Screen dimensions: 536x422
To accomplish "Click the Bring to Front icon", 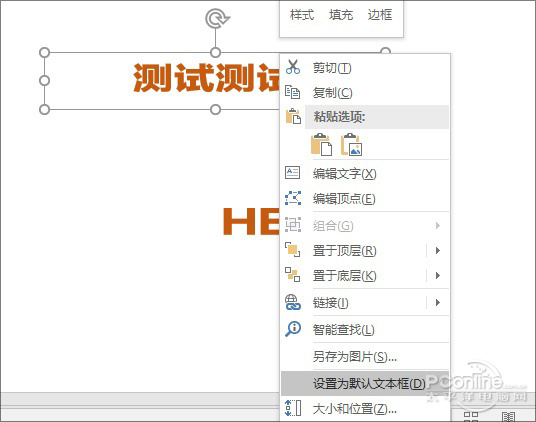I will [x=293, y=250].
